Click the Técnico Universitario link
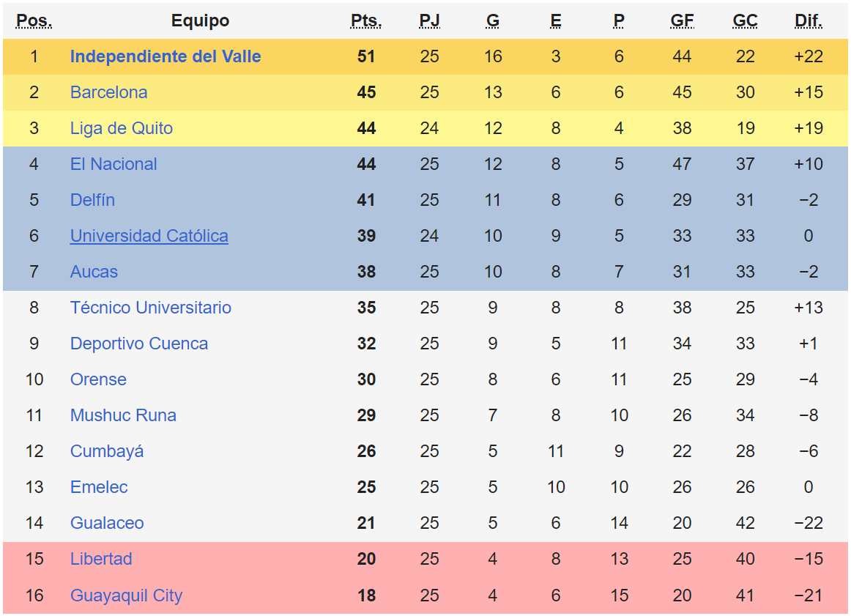Screen dimensions: 851x616 [150, 308]
